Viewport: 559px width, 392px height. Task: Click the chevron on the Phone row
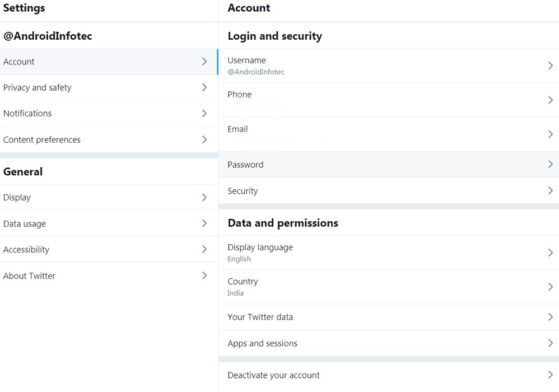(x=551, y=100)
